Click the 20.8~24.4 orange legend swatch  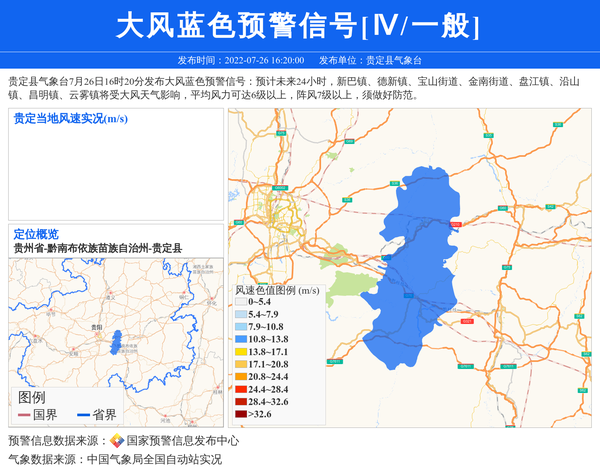(x=241, y=377)
